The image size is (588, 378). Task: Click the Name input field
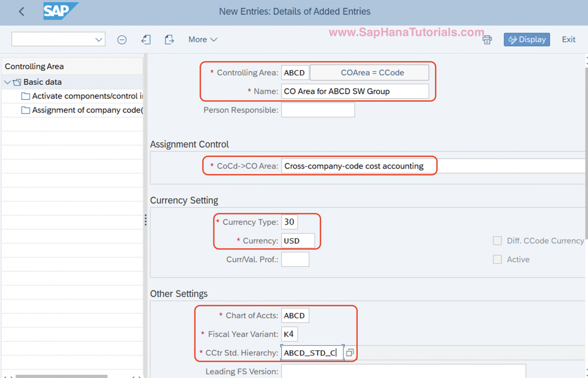pyautogui.click(x=355, y=91)
